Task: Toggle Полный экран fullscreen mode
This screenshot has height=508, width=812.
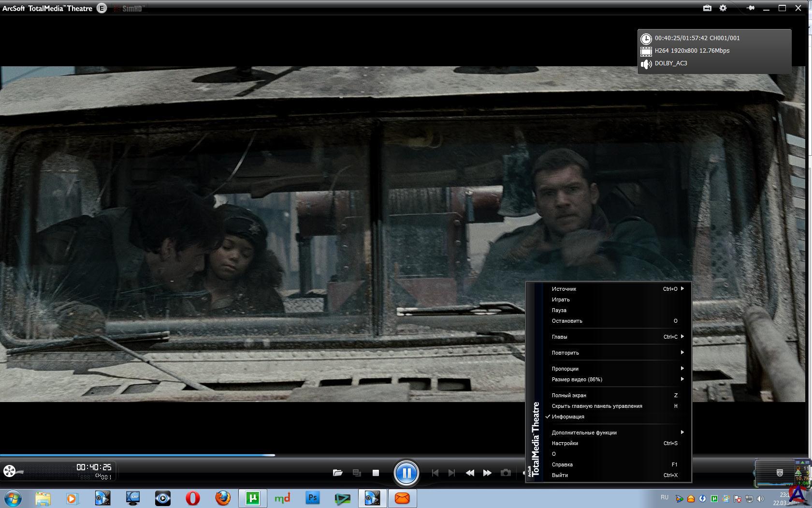Action: (x=569, y=395)
